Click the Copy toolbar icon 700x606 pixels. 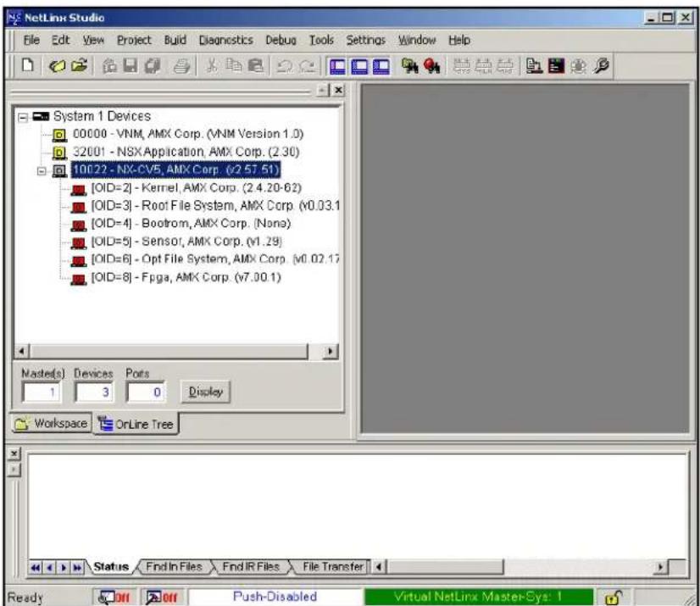[233, 66]
